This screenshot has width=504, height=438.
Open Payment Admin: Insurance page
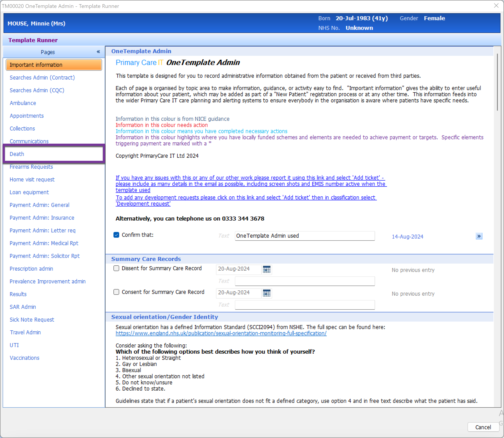42,218
